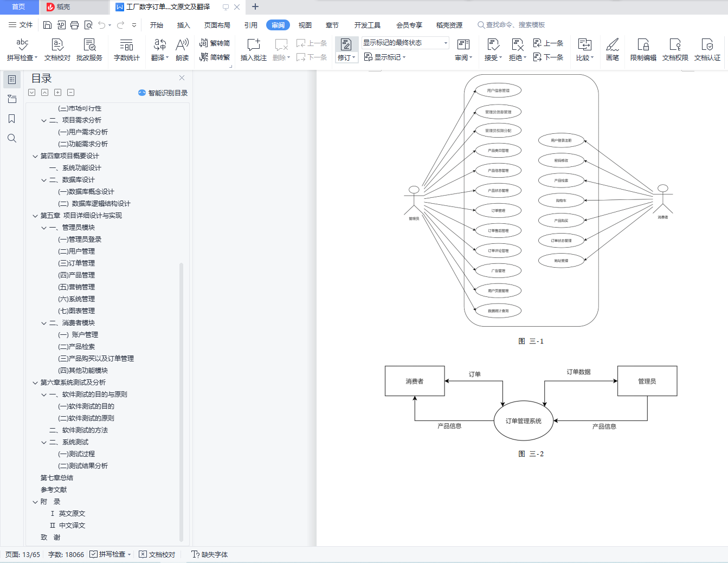Jump to (二)产品检索 heading
The width and height of the screenshot is (728, 563).
[x=76, y=347]
